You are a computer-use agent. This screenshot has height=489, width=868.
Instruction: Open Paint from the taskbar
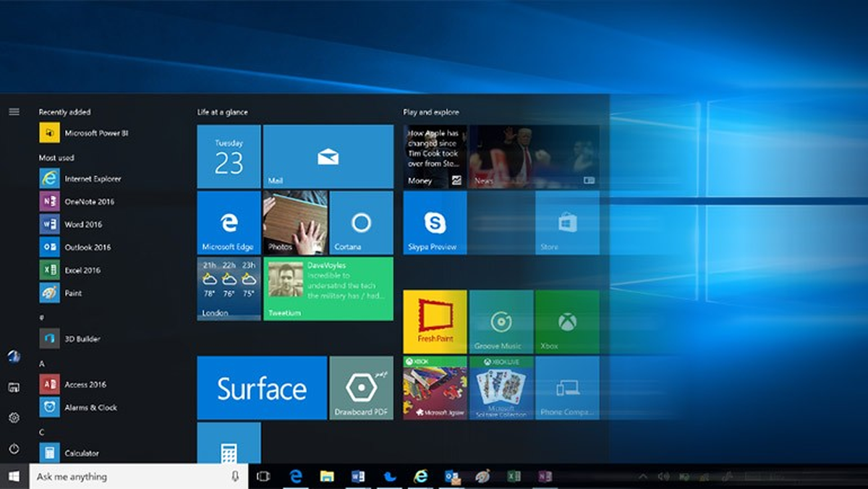(482, 477)
